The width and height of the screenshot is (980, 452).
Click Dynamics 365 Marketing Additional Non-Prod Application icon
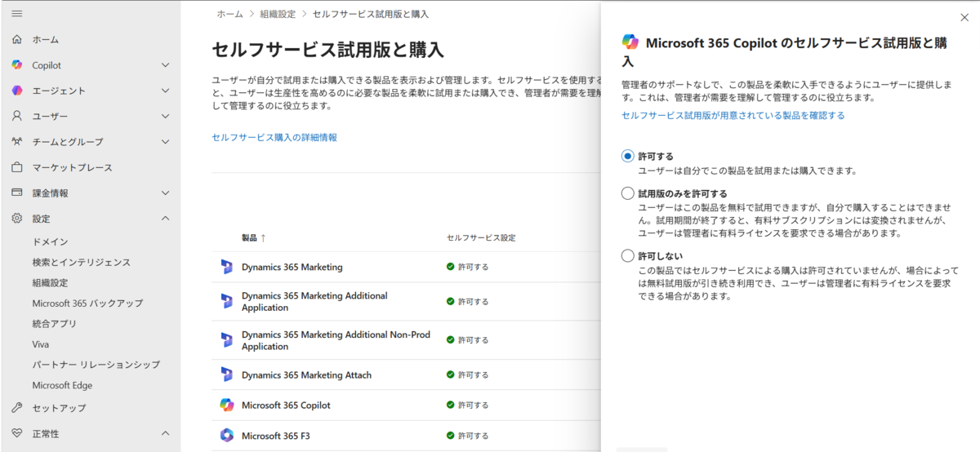click(226, 340)
